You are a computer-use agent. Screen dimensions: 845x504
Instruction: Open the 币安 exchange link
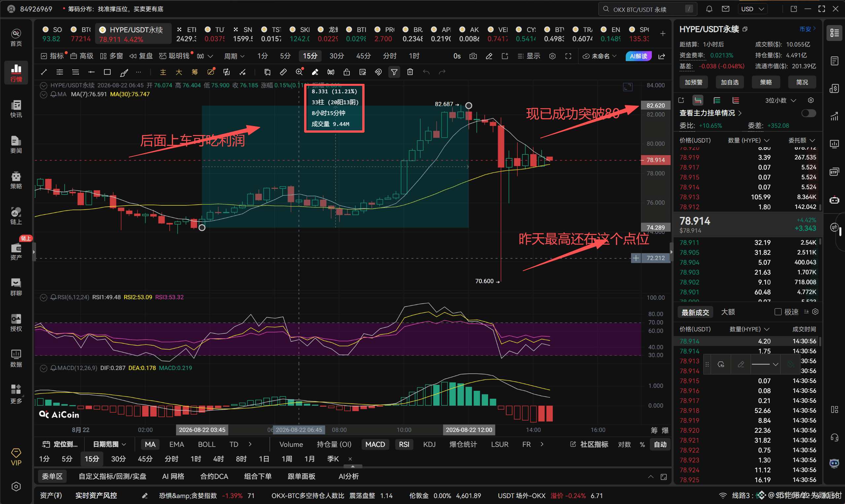[x=807, y=29]
